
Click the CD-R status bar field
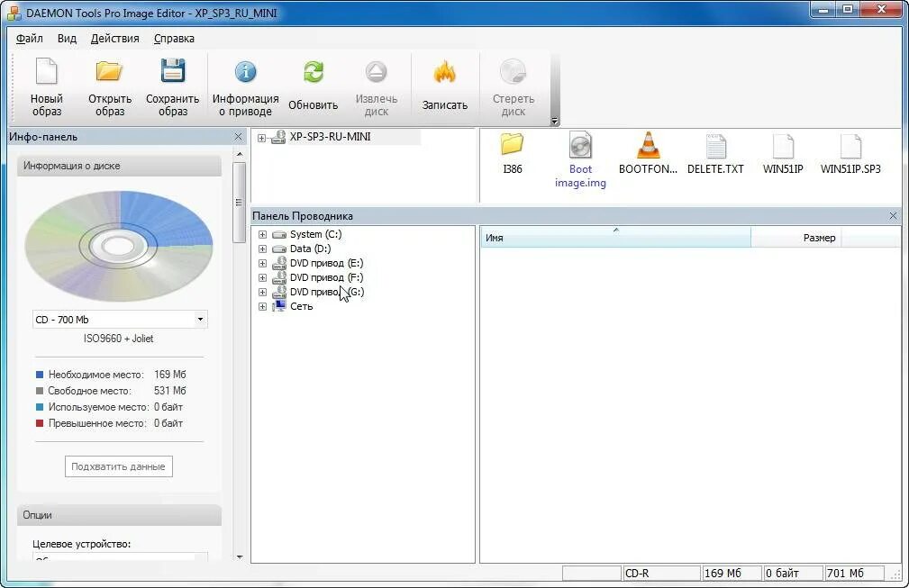(x=661, y=573)
